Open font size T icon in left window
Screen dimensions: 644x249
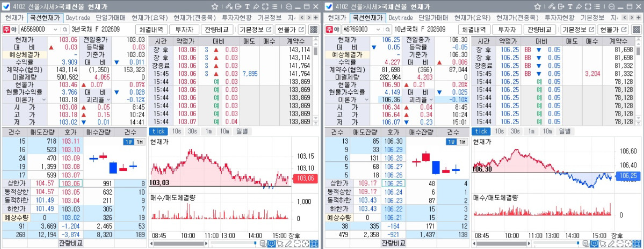(x=247, y=6)
